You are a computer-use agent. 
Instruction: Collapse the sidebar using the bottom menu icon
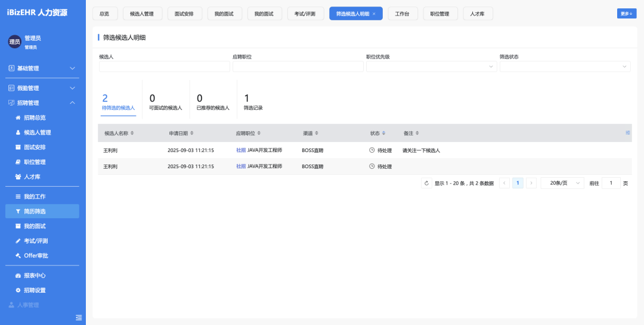coord(79,317)
